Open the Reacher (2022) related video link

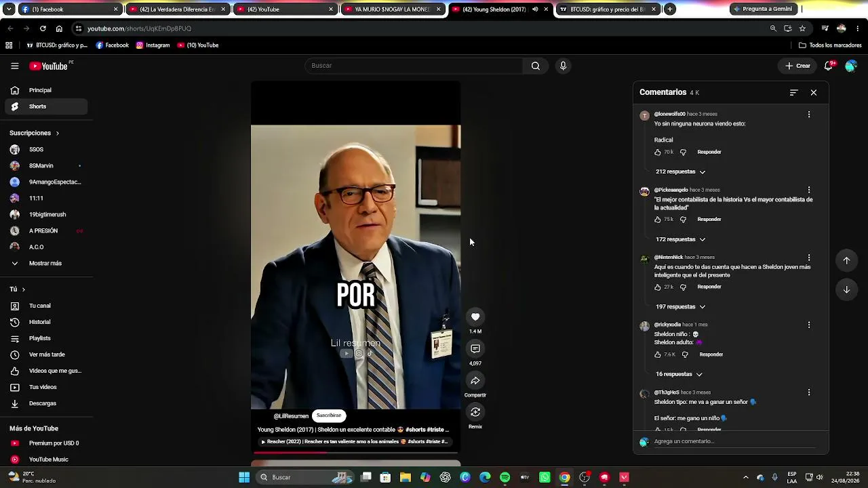pyautogui.click(x=354, y=442)
